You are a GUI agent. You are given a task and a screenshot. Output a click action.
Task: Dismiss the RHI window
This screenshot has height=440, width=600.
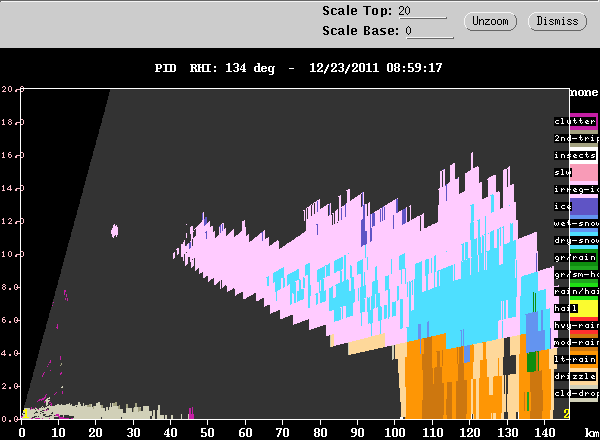557,21
